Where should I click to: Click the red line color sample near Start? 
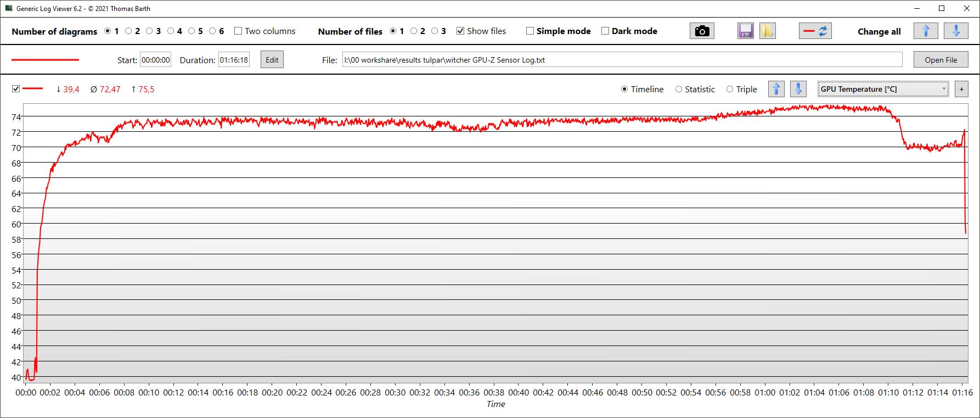click(x=45, y=60)
